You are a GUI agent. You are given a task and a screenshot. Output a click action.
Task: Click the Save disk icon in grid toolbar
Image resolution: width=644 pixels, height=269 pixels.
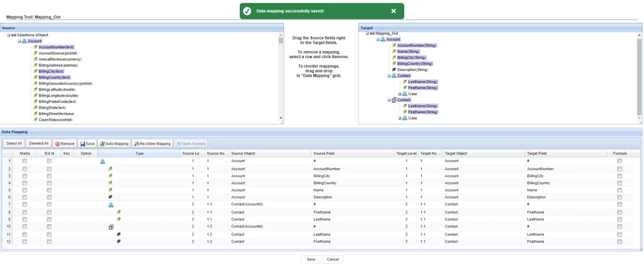tap(83, 143)
